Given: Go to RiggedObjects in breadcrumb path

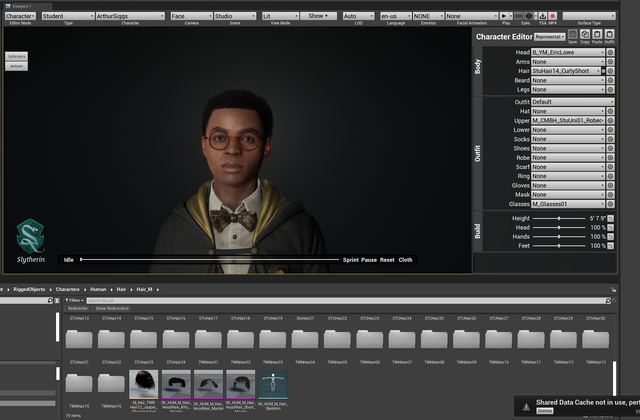Looking at the screenshot, I should pyautogui.click(x=29, y=289).
